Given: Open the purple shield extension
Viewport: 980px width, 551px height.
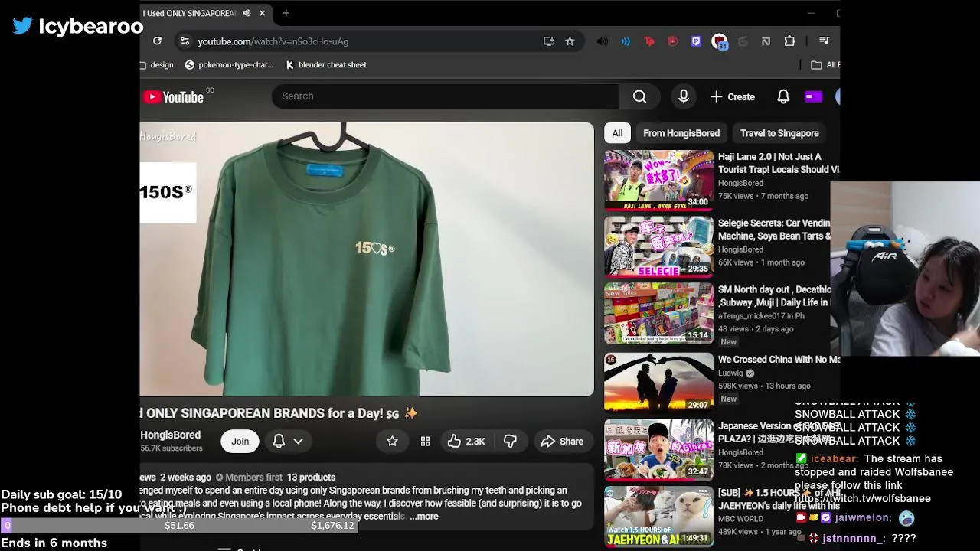Looking at the screenshot, I should [x=696, y=41].
